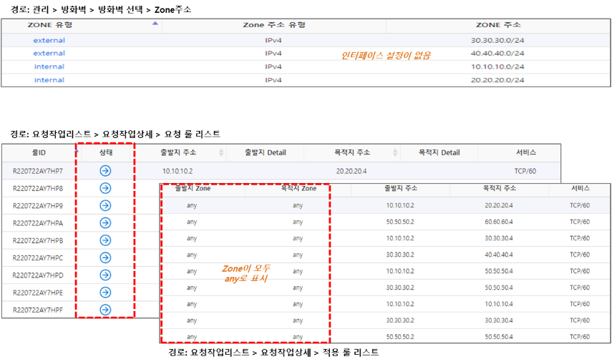Click the 상태 column header
Image resolution: width=612 pixels, height=364 pixels.
(105, 152)
